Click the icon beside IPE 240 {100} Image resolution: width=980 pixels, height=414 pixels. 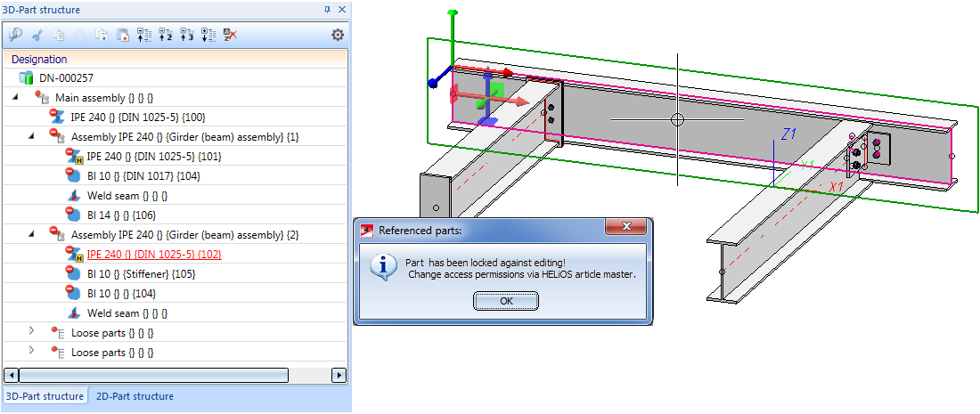pyautogui.click(x=57, y=117)
